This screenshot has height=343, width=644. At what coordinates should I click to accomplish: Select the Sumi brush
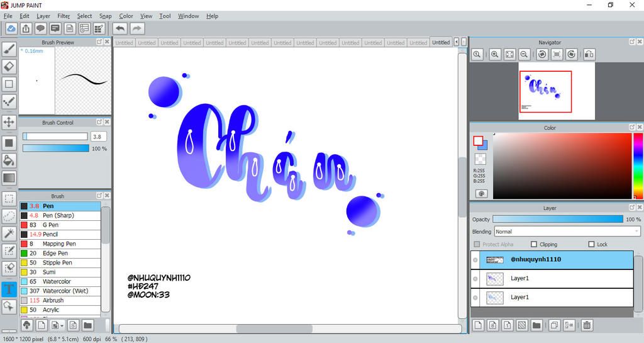[60, 272]
